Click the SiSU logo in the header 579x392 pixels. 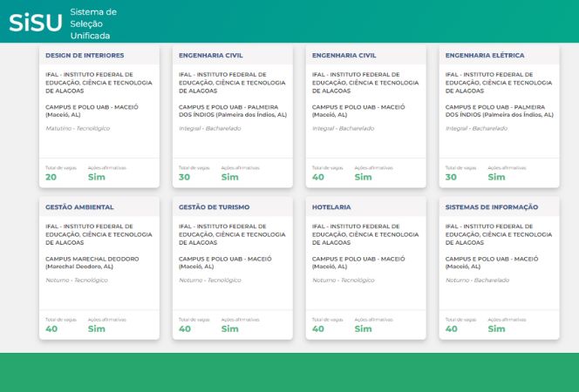(36, 21)
